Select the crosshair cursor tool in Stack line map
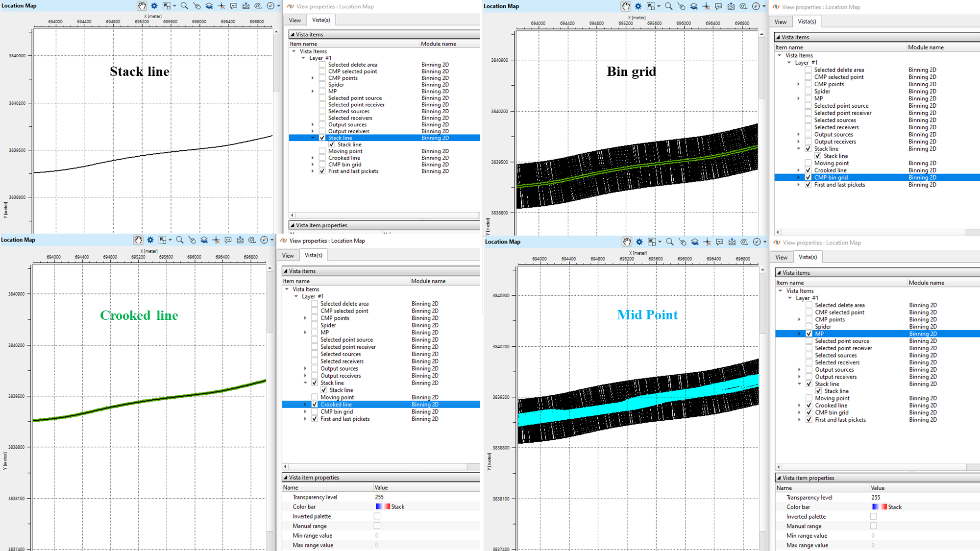 coord(221,6)
